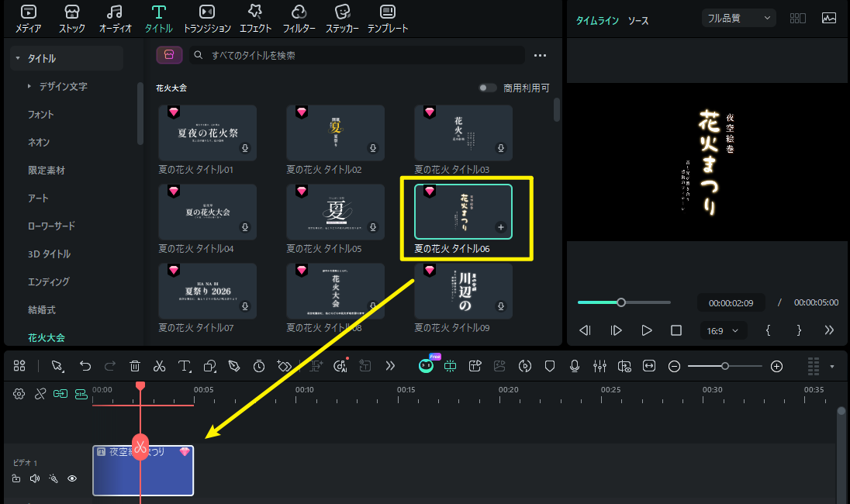850x504 pixels.
Task: Undo the last action
Action: click(85, 366)
